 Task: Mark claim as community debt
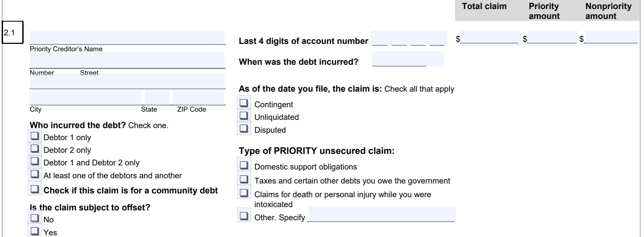coord(35,189)
